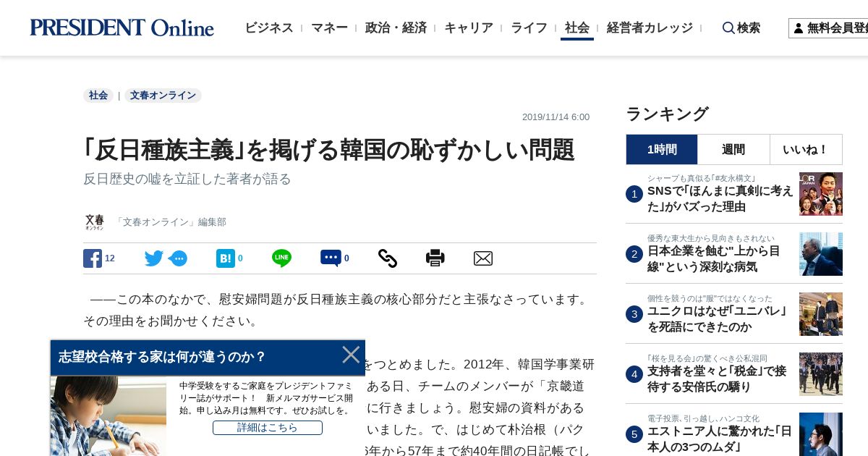868x456 pixels.
Task: Open the 政治・経済 section
Action: tap(396, 28)
